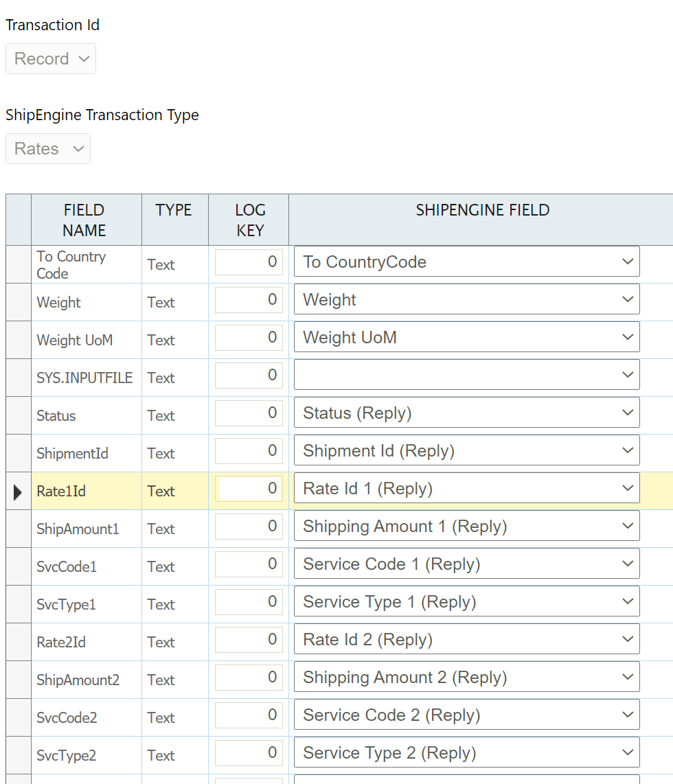
Task: Open the Rate Id 2 (Reply) dropdown
Action: 466,639
